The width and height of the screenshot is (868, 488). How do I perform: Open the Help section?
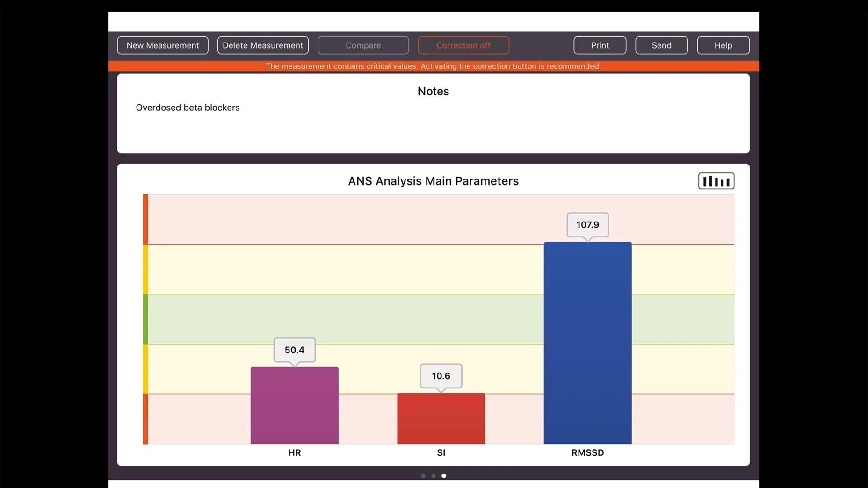pyautogui.click(x=723, y=45)
